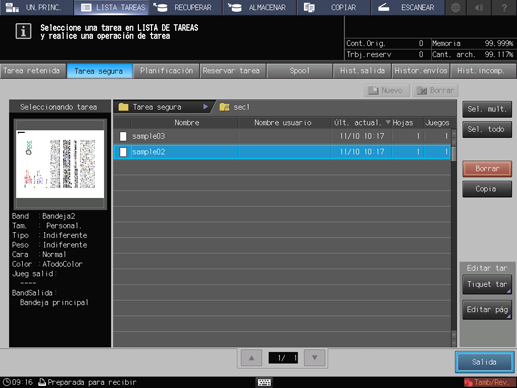
Task: Switch to the LISTA TAREAS tab
Action: click(x=112, y=7)
